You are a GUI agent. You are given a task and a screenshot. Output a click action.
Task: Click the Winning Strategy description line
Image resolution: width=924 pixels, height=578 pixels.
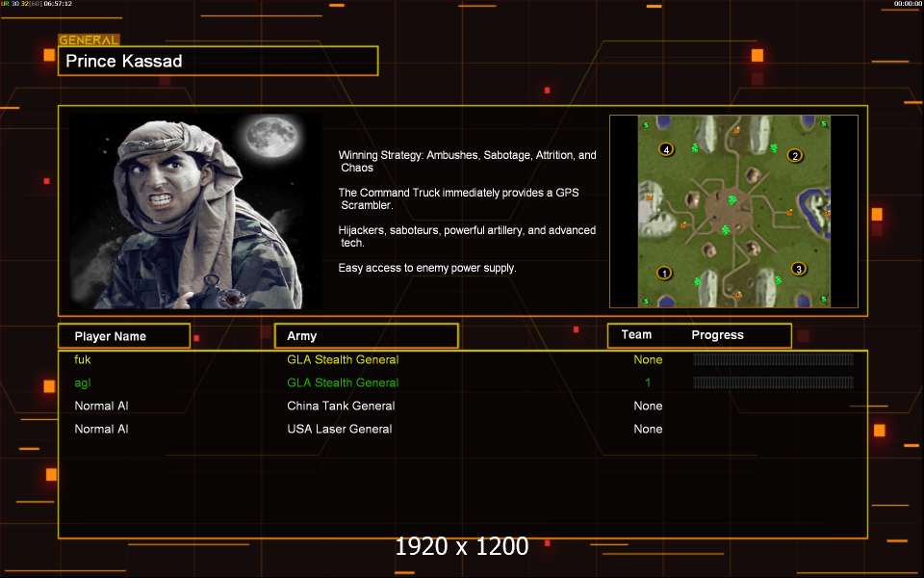tap(468, 161)
